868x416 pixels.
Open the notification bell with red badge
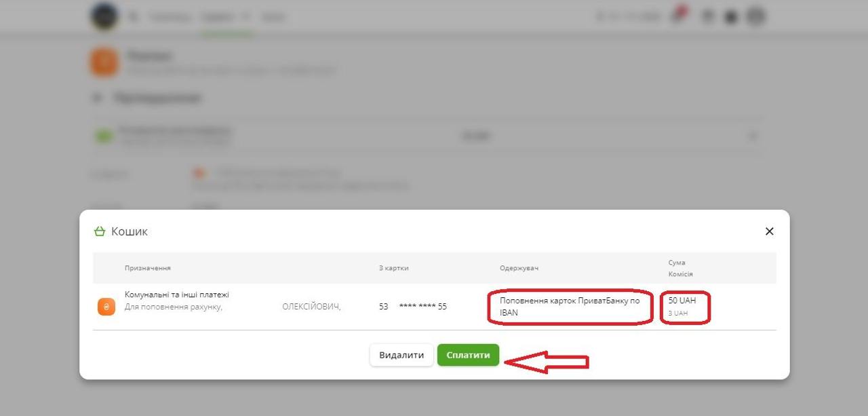pos(677,16)
